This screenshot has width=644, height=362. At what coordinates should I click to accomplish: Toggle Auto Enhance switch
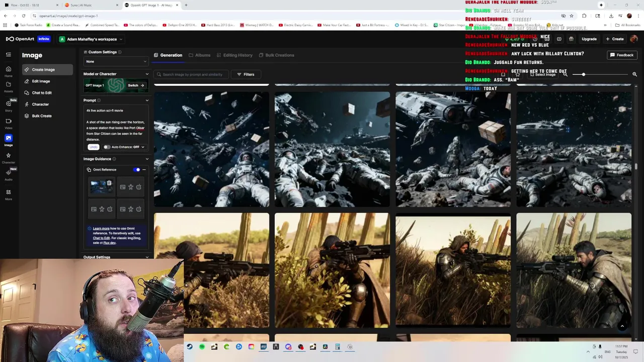[x=107, y=147]
